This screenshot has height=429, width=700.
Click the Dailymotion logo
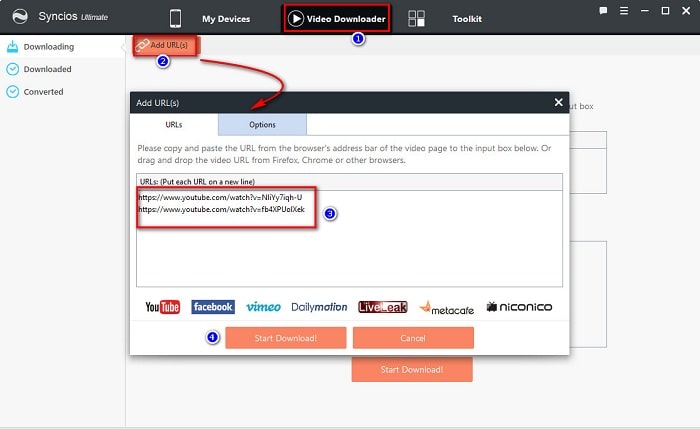[x=320, y=307]
